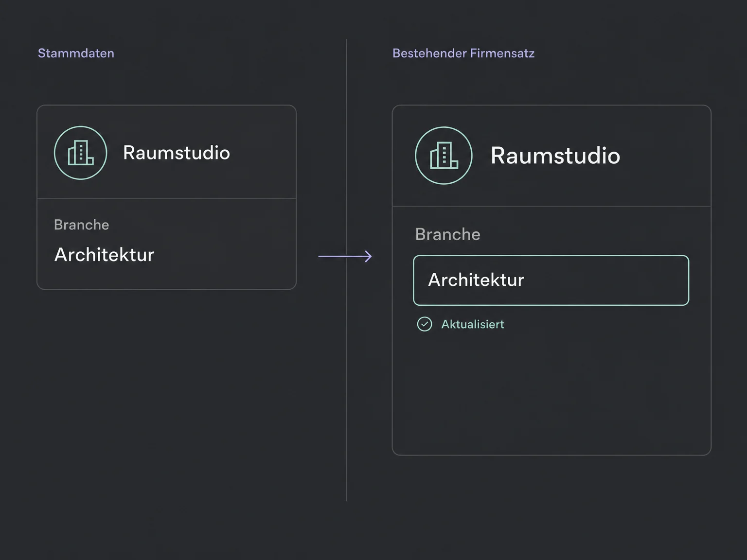Click the Bestehender Firmensatz heading

(x=463, y=53)
